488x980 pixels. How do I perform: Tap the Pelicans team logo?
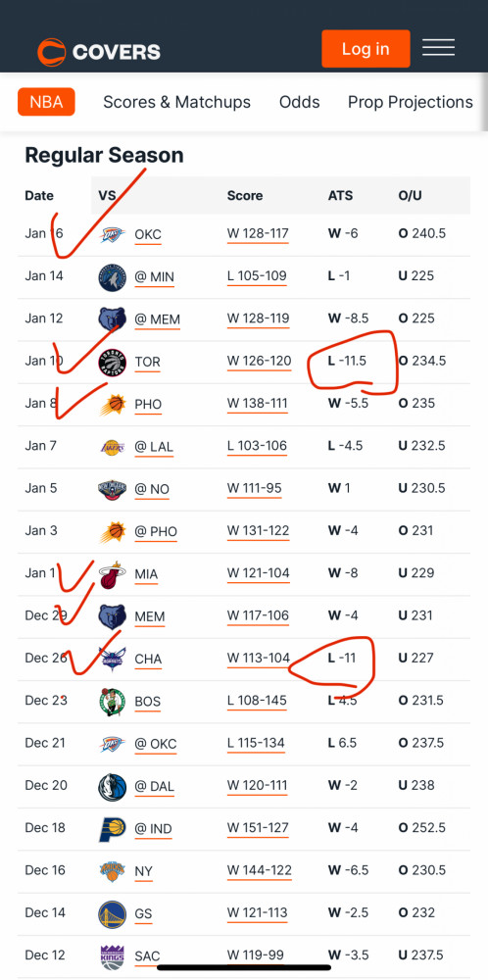coord(113,489)
